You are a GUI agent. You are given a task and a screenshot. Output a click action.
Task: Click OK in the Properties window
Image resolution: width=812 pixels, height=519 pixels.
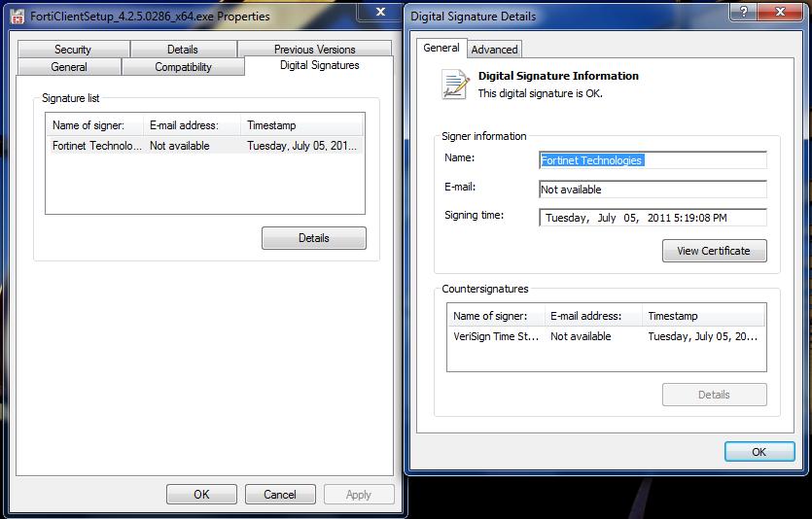(201, 495)
